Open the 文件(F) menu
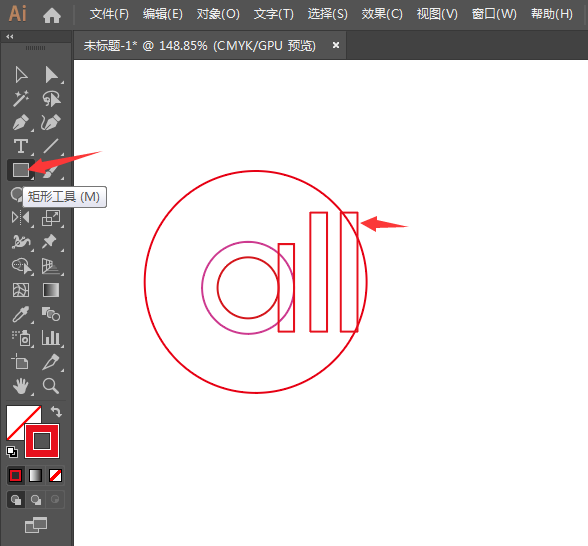The width and height of the screenshot is (588, 546). (109, 14)
